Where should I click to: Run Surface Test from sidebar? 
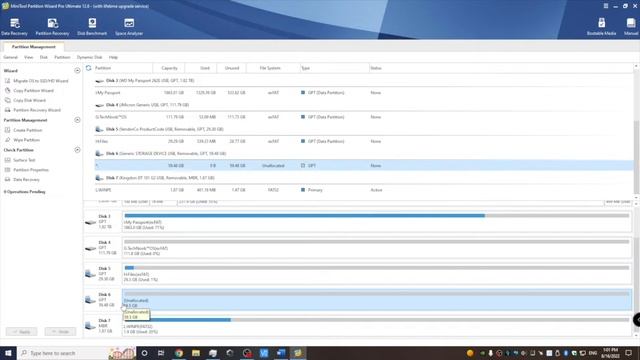pos(20,160)
